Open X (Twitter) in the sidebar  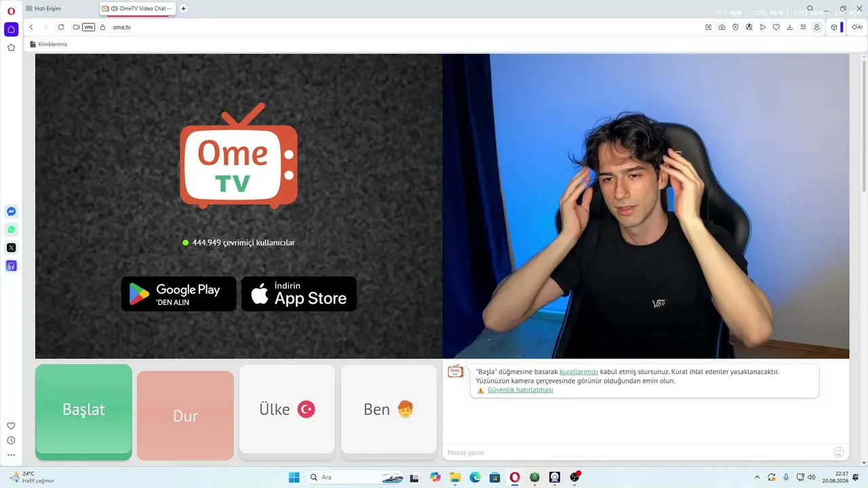(11, 248)
